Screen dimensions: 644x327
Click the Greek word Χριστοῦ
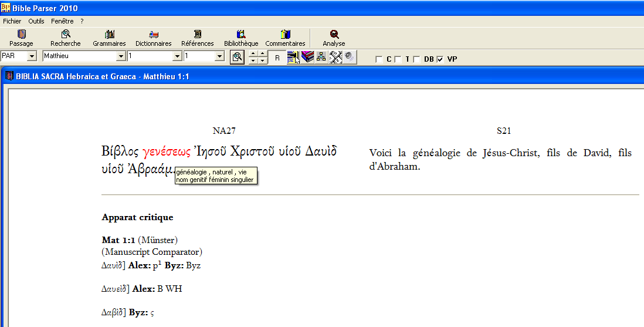coord(252,151)
